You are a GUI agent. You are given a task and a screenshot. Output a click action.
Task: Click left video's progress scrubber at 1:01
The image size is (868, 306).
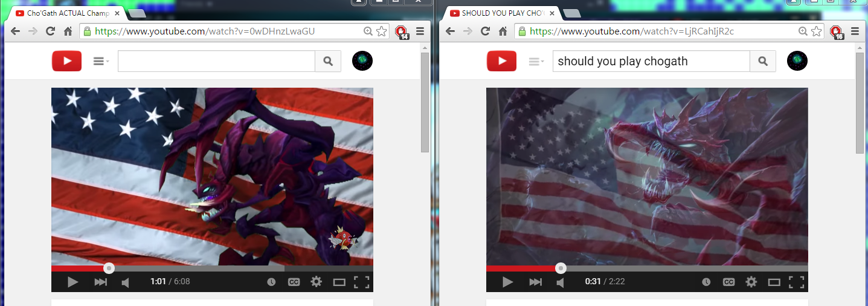coord(109,268)
